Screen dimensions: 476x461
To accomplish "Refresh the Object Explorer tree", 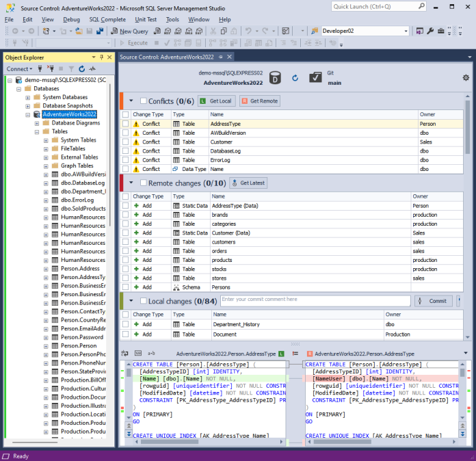I will [81, 69].
